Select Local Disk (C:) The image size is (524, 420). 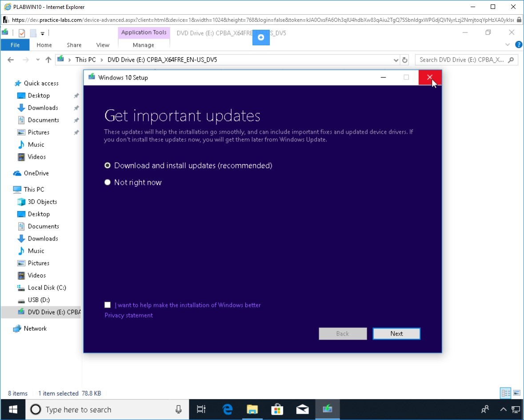47,288
